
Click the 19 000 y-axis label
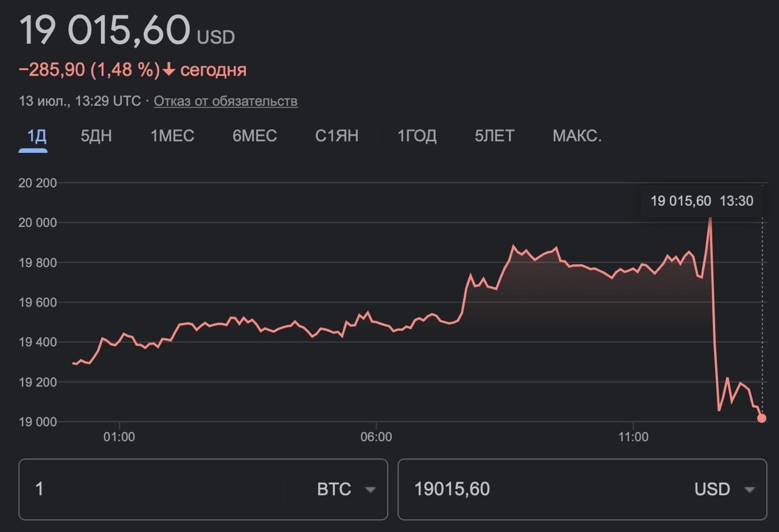(38, 422)
